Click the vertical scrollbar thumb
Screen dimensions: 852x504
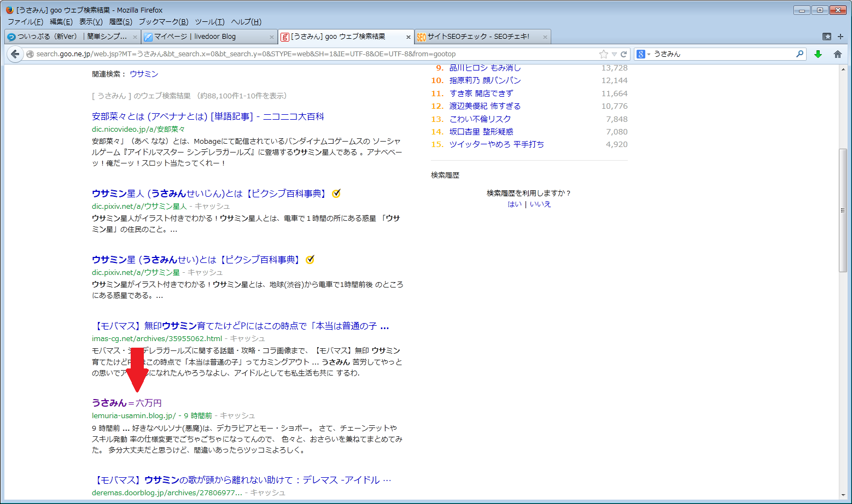[x=843, y=210]
